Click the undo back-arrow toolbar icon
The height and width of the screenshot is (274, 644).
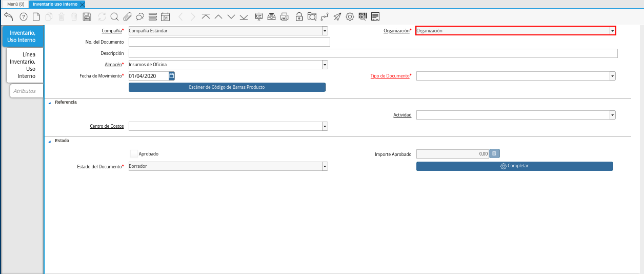[x=8, y=16]
